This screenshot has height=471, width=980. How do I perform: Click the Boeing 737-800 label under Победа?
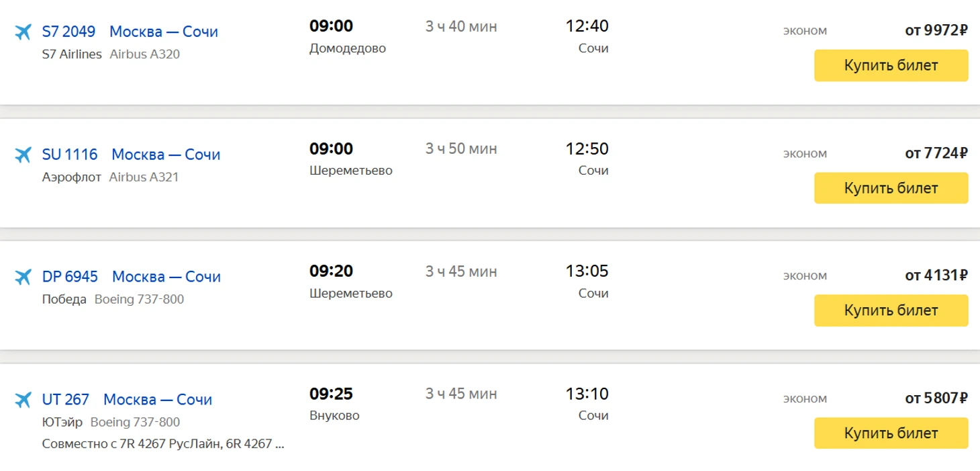[139, 300]
